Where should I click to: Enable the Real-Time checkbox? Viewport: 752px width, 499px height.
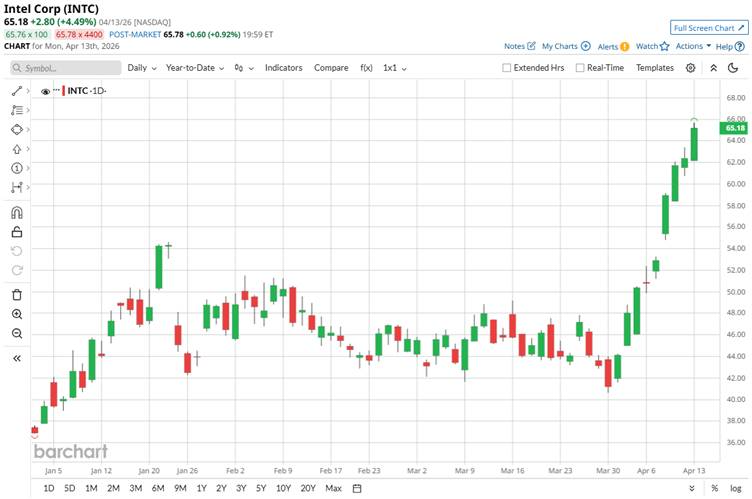(x=580, y=68)
